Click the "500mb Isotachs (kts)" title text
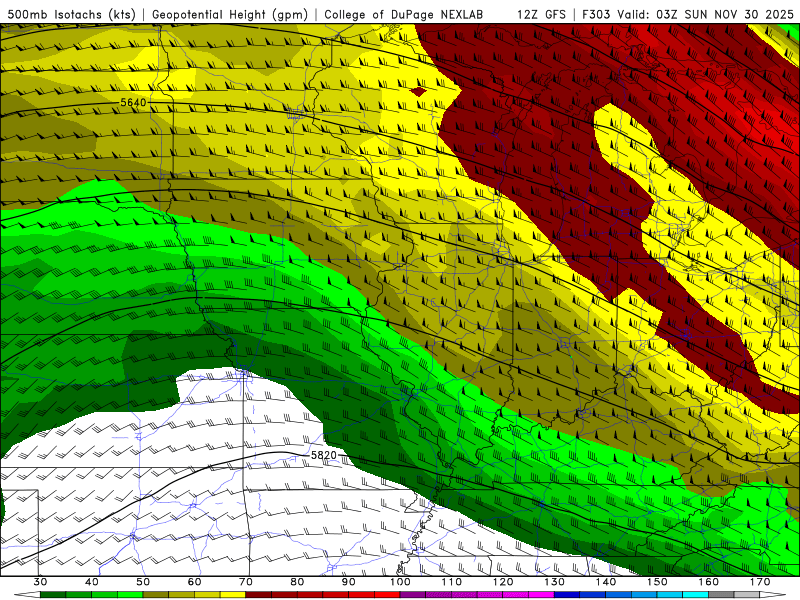The width and height of the screenshot is (800, 600). click(x=71, y=14)
